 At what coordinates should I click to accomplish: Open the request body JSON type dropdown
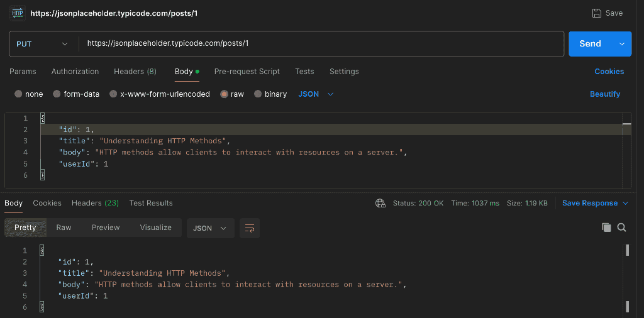(316, 94)
